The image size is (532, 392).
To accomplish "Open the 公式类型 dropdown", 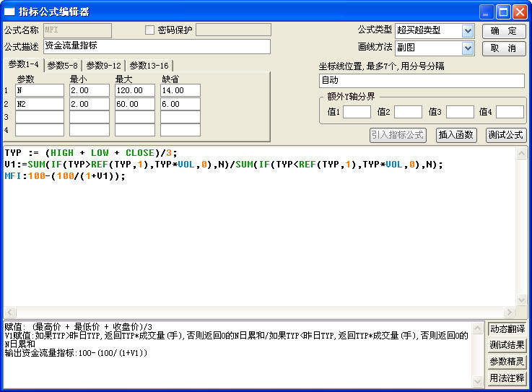I will [x=468, y=30].
